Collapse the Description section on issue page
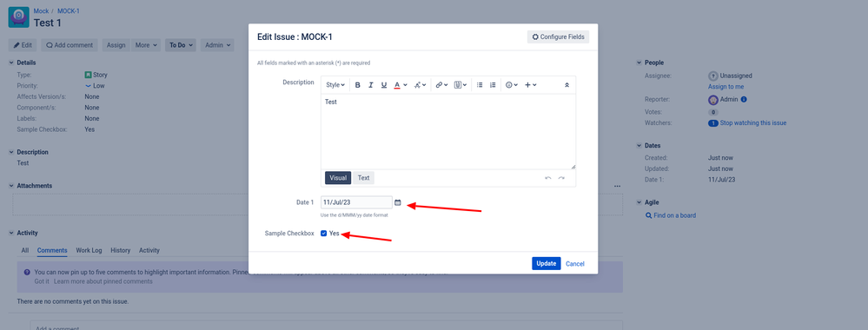Screen dimensions: 868x330 [11, 152]
